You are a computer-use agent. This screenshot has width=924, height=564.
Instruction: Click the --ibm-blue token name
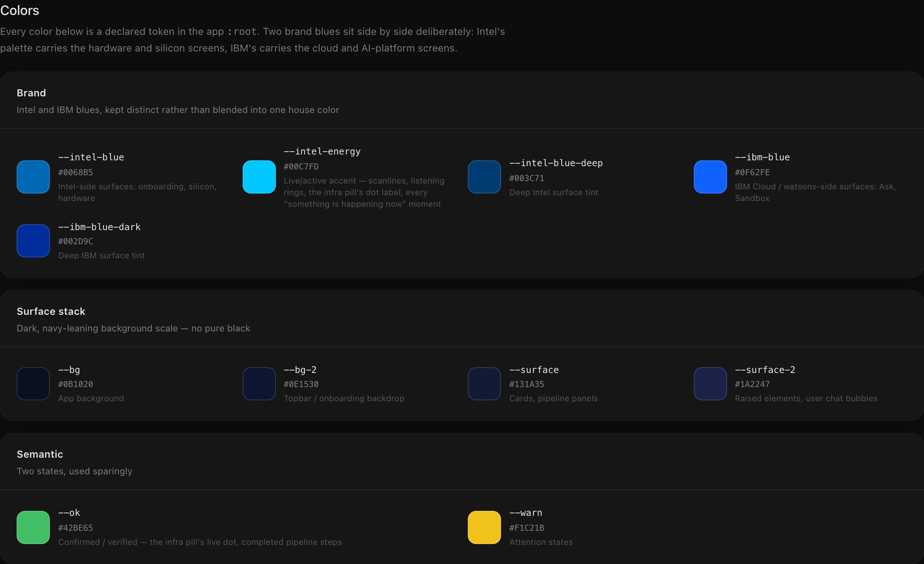tap(762, 157)
